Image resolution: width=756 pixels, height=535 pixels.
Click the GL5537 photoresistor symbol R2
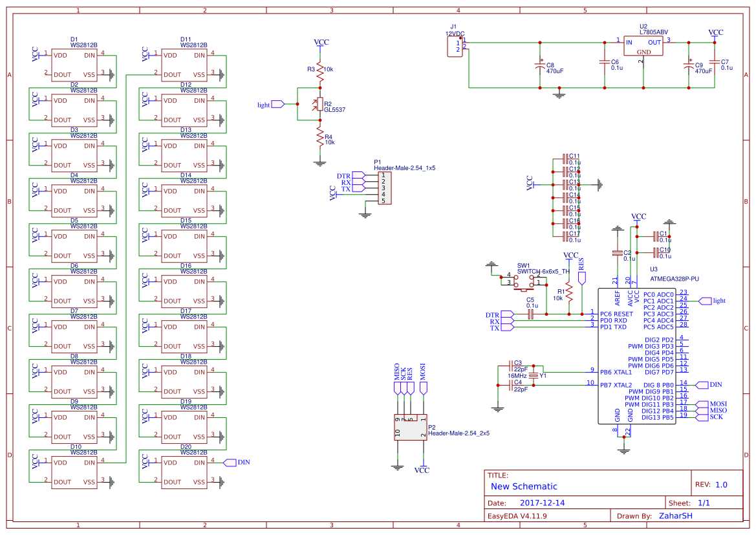tap(319, 104)
